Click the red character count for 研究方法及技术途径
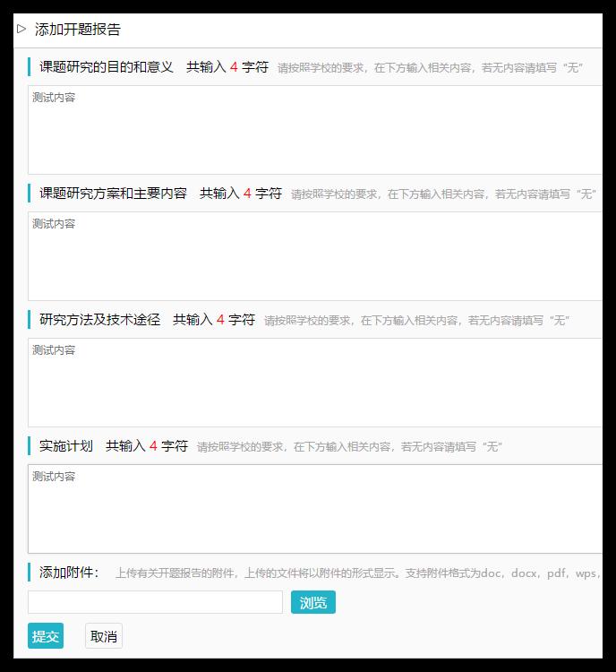Screen dimensions: 616x672 coord(220,320)
